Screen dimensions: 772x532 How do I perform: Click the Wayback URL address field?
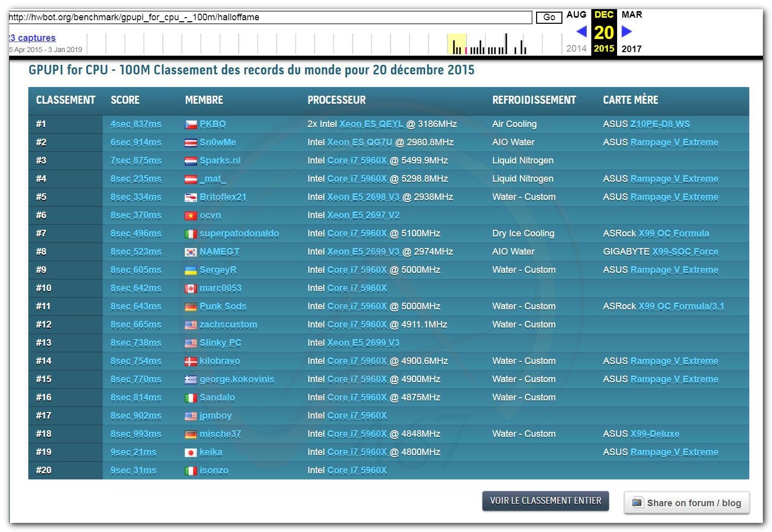(x=270, y=17)
